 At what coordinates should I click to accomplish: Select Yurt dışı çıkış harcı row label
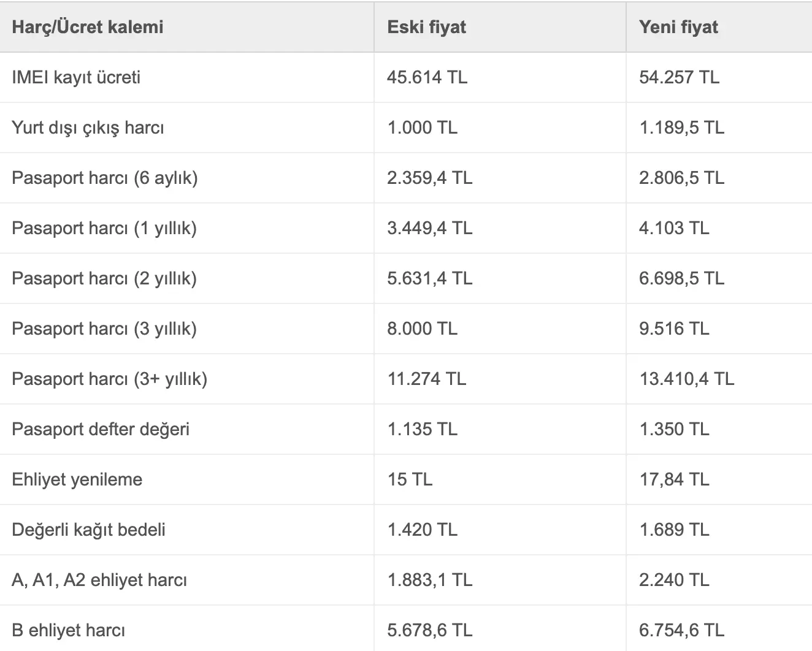click(88, 128)
